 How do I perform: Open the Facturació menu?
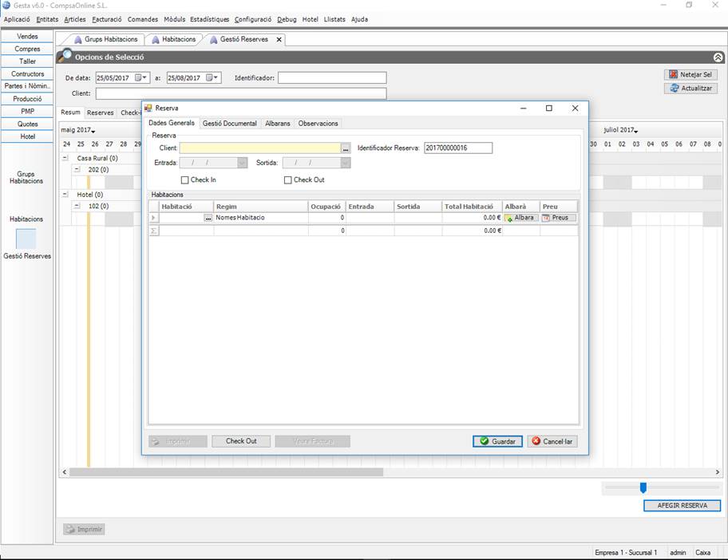tap(107, 19)
